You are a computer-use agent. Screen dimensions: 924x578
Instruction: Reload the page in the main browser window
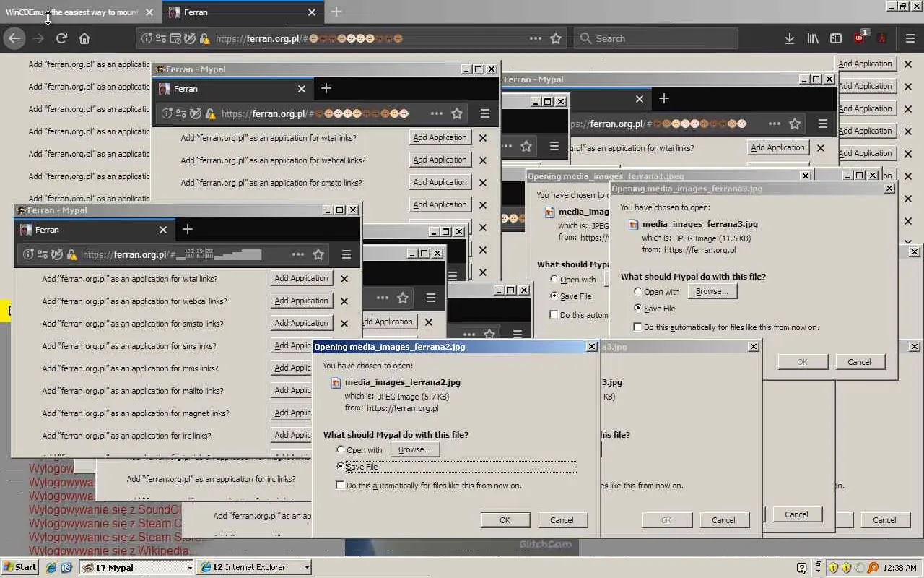click(61, 38)
